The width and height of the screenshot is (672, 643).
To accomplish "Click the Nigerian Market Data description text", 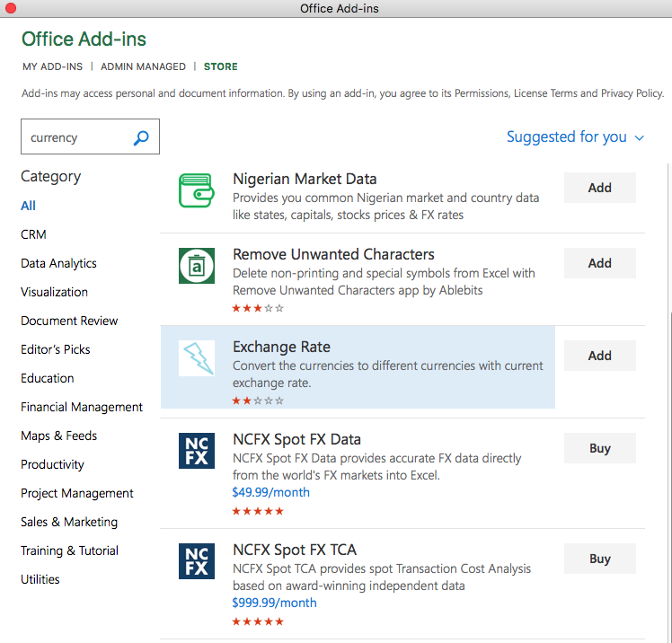I will coord(385,207).
